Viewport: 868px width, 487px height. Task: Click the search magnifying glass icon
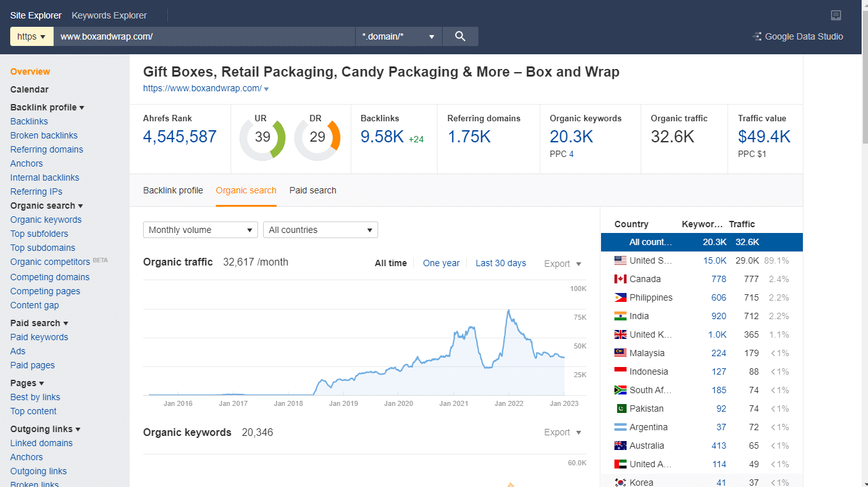(x=460, y=36)
